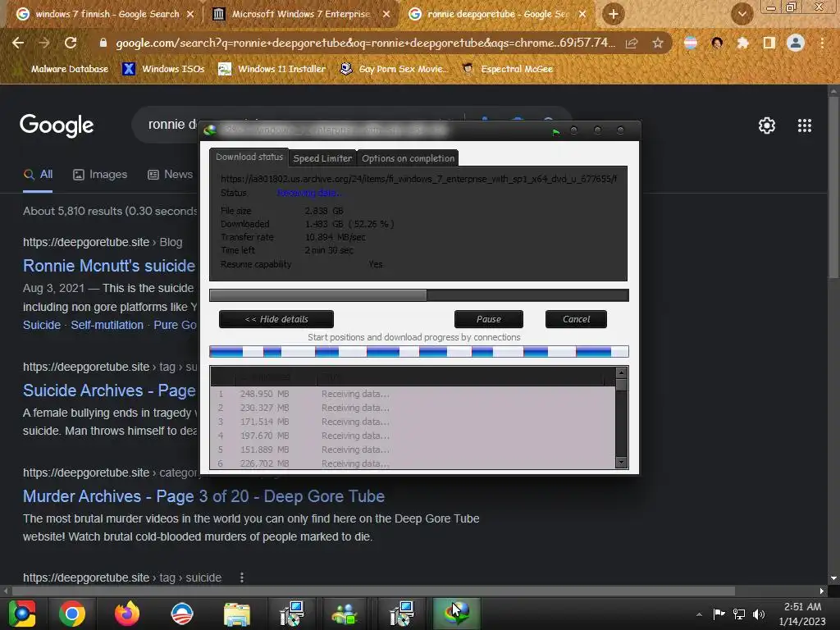
Task: Open Google Quick Settings gear
Action: pos(767,126)
